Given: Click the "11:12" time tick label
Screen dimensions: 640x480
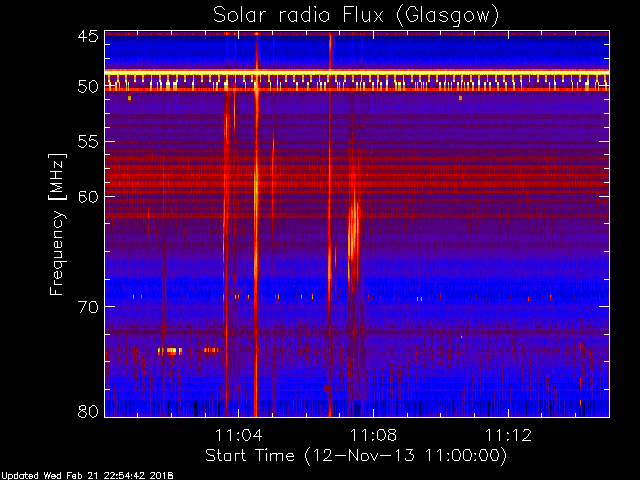Looking at the screenshot, I should (x=508, y=435).
